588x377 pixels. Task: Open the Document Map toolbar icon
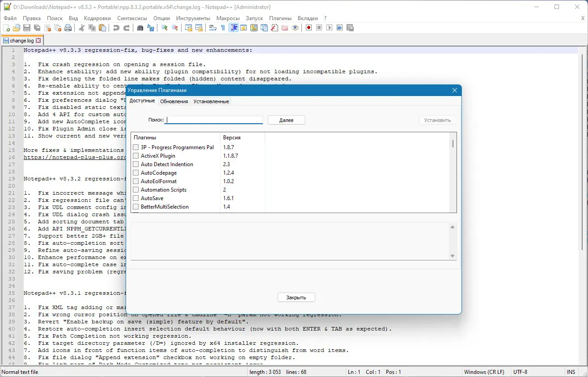[254, 28]
